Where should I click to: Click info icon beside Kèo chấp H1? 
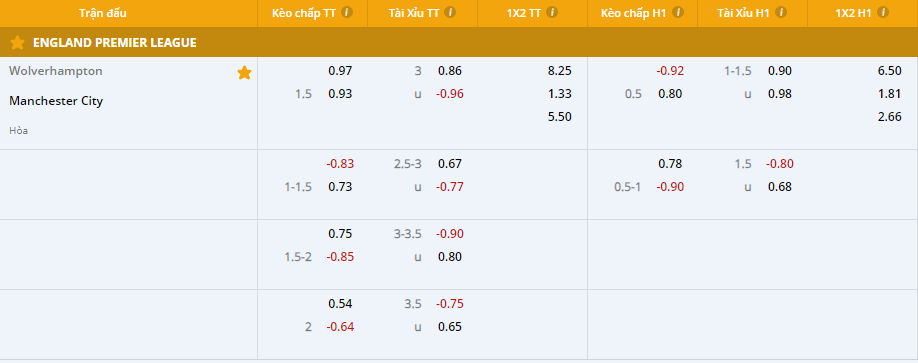[x=677, y=12]
